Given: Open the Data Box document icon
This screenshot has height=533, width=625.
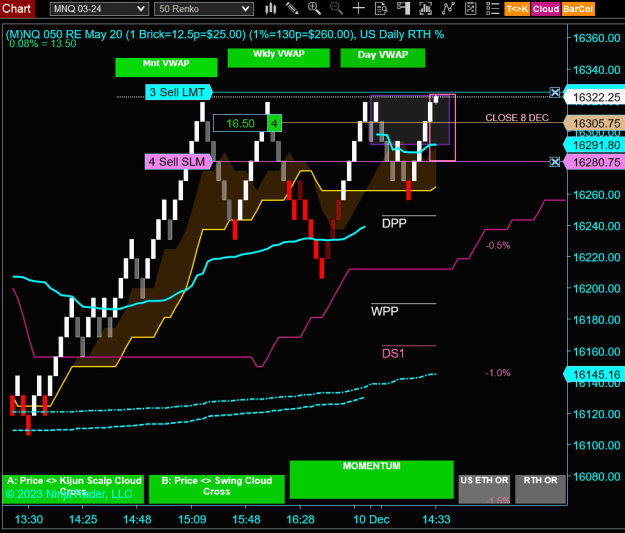Looking at the screenshot, I should [x=381, y=8].
